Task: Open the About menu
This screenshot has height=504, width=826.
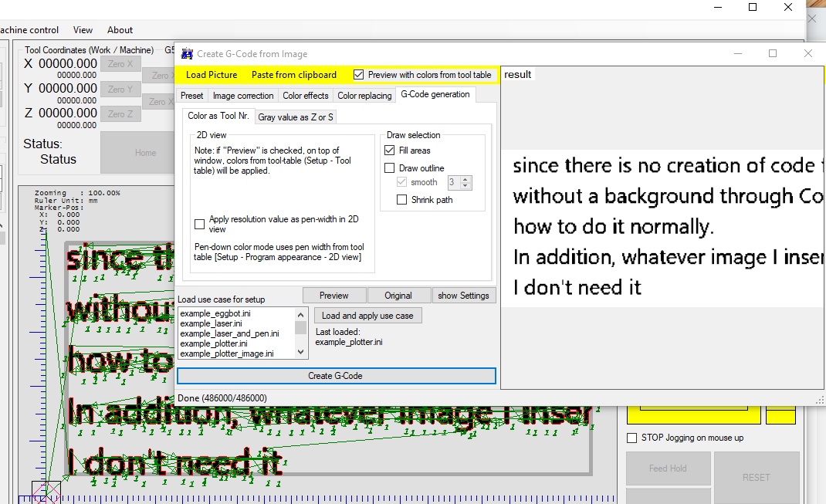Action: [x=120, y=30]
